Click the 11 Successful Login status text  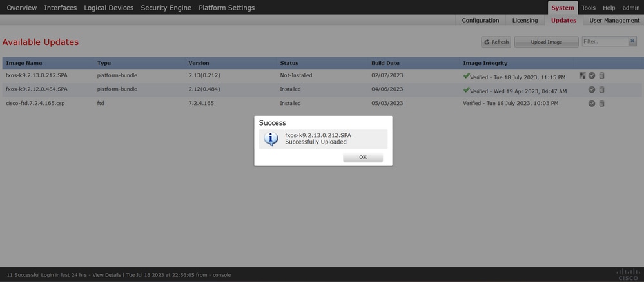point(47,275)
